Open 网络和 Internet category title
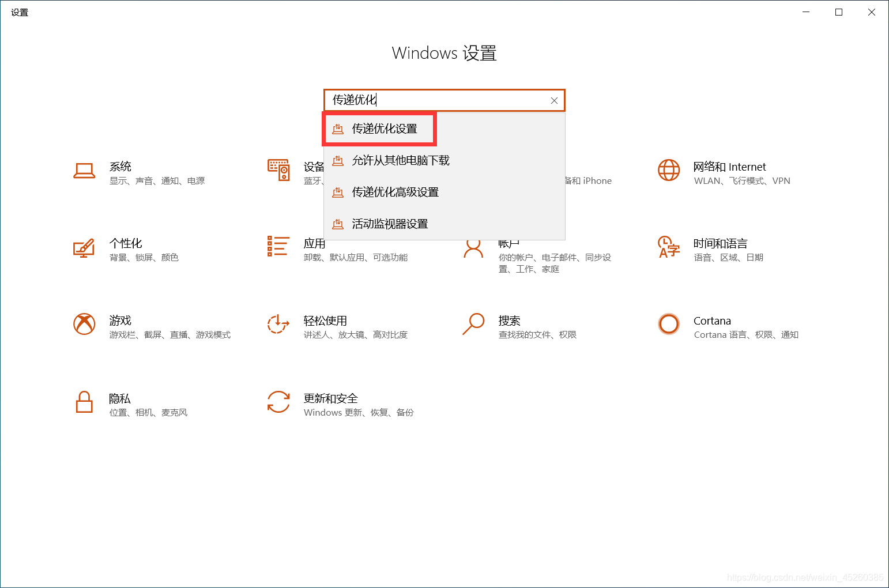The width and height of the screenshot is (889, 588). (729, 167)
